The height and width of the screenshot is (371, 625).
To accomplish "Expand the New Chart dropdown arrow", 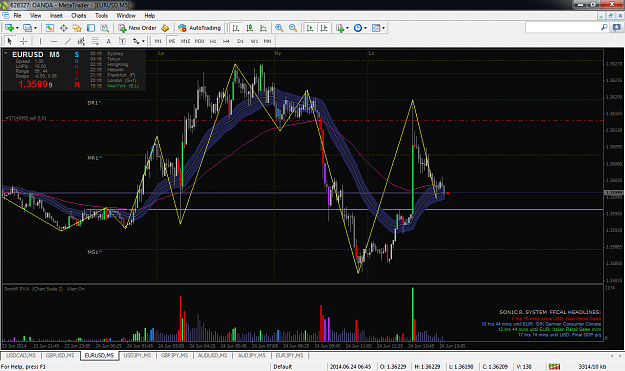I will 17,28.
